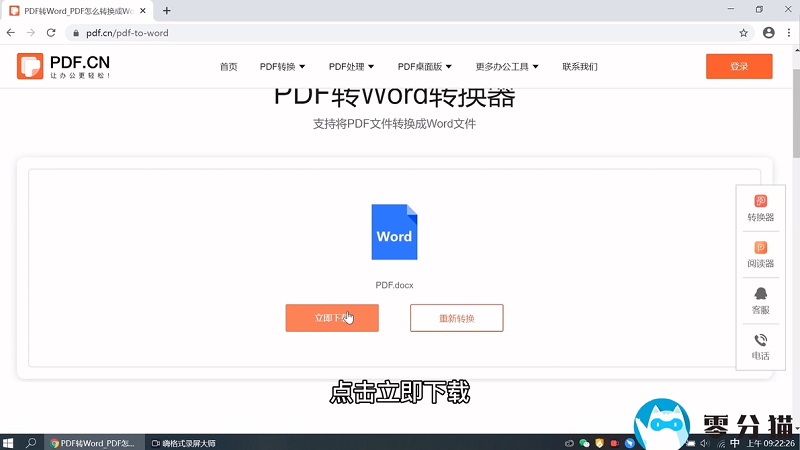The width and height of the screenshot is (800, 450).
Task: Bookmark this page with the star icon
Action: click(743, 32)
